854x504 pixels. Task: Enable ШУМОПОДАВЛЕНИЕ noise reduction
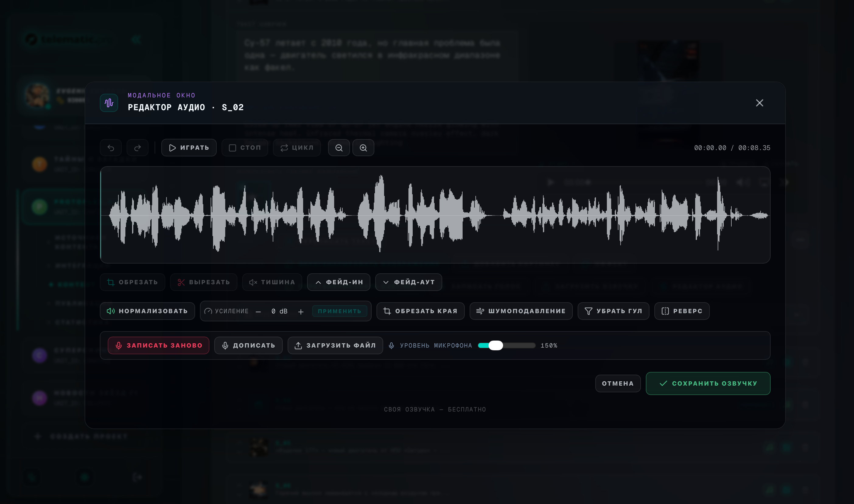[x=521, y=311]
